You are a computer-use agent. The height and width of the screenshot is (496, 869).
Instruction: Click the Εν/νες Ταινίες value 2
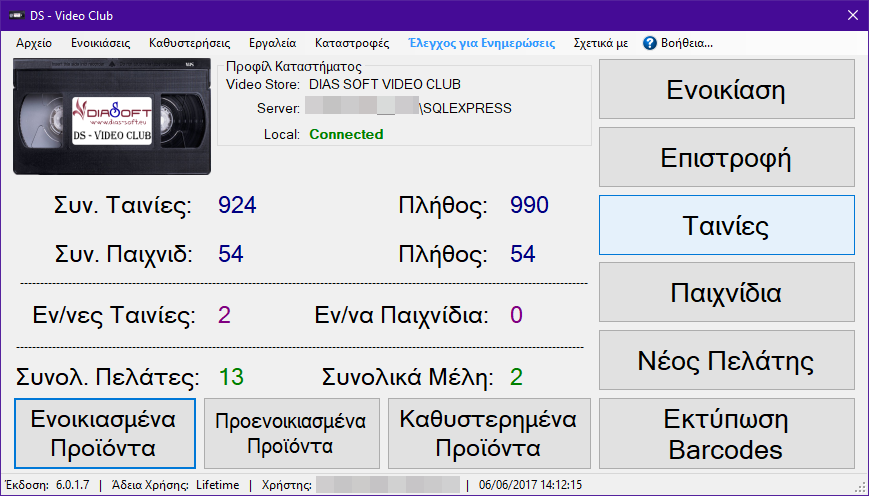click(224, 315)
